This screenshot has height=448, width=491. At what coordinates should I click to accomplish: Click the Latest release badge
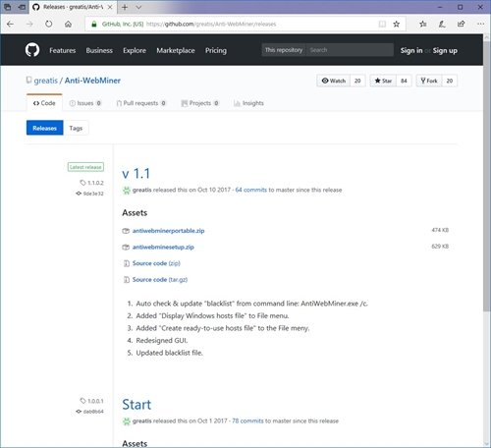tap(85, 167)
